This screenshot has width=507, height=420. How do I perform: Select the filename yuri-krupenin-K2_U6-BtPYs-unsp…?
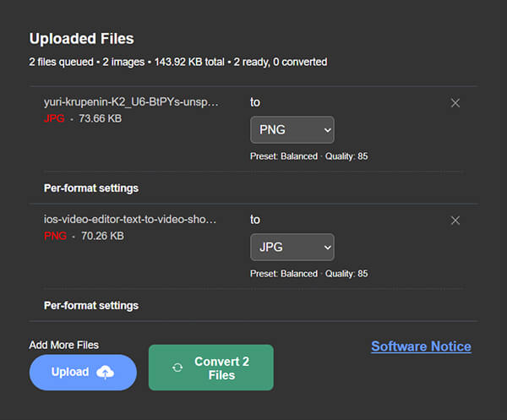point(131,102)
